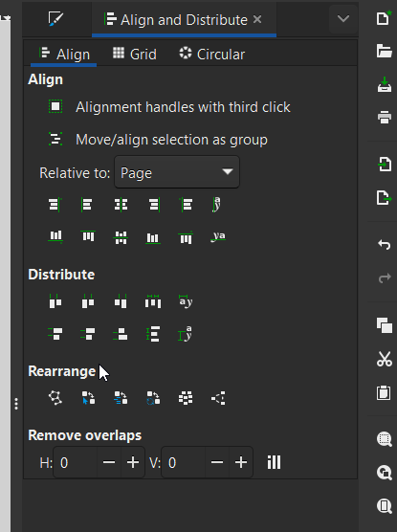Unclump objects icon in Rearrange
This screenshot has width=397, height=532.
click(x=218, y=398)
